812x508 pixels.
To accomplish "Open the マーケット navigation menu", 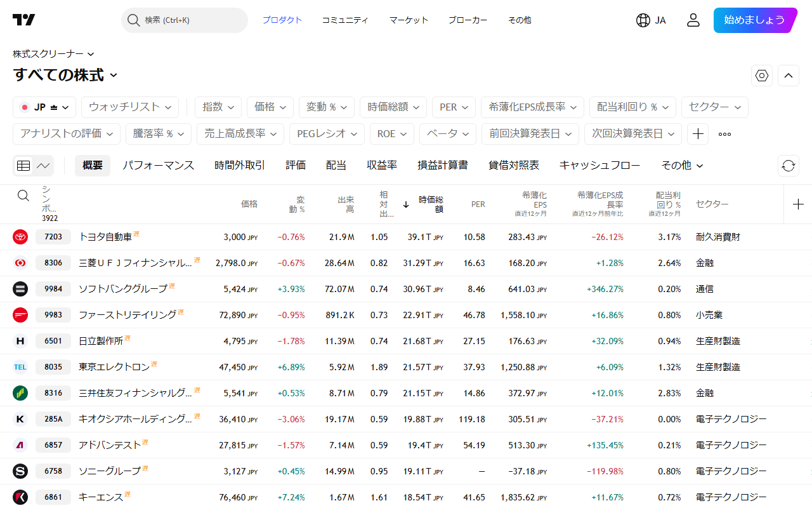I will 409,20.
